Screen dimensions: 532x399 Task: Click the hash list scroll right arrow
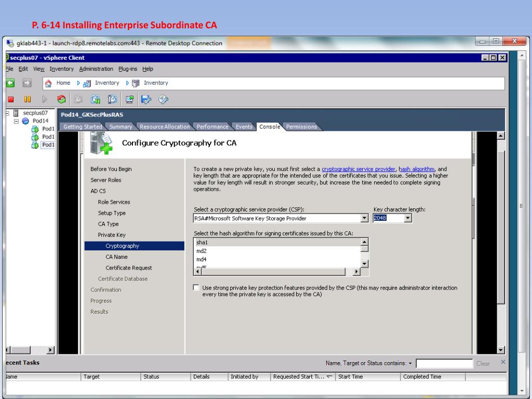(x=356, y=271)
